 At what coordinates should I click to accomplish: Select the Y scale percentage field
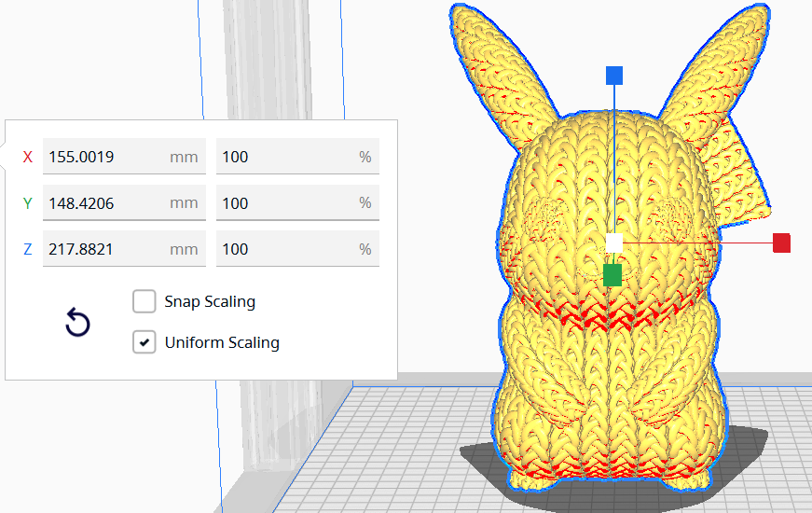pos(297,202)
